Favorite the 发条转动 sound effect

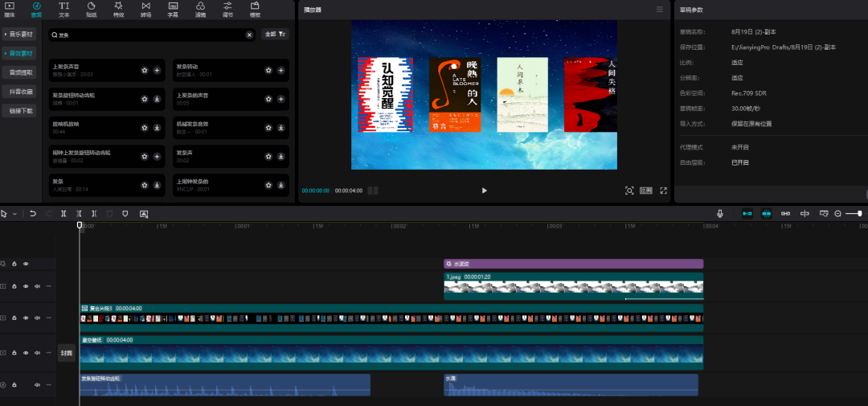(268, 70)
